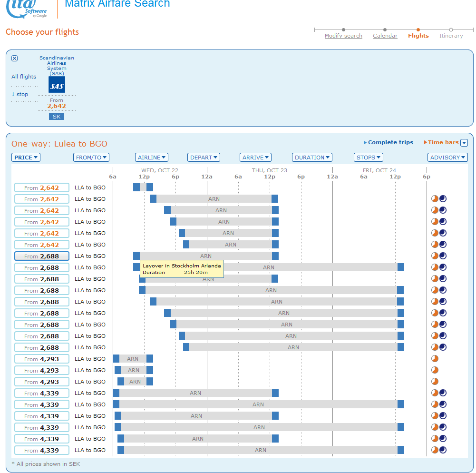Go to the Calendar step
This screenshot has width=476, height=473.
pyautogui.click(x=385, y=36)
